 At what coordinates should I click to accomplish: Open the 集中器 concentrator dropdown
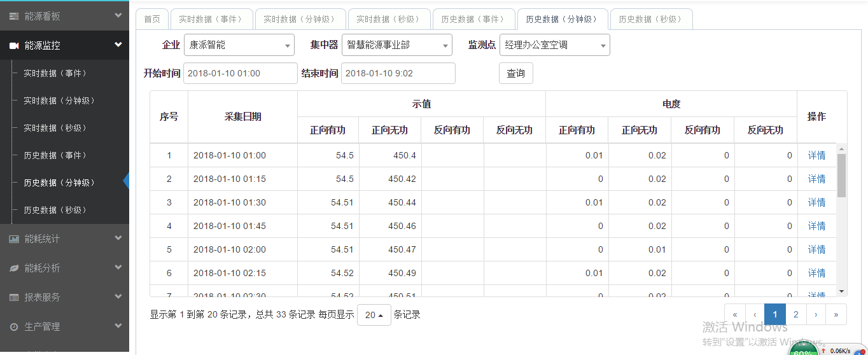pos(396,45)
